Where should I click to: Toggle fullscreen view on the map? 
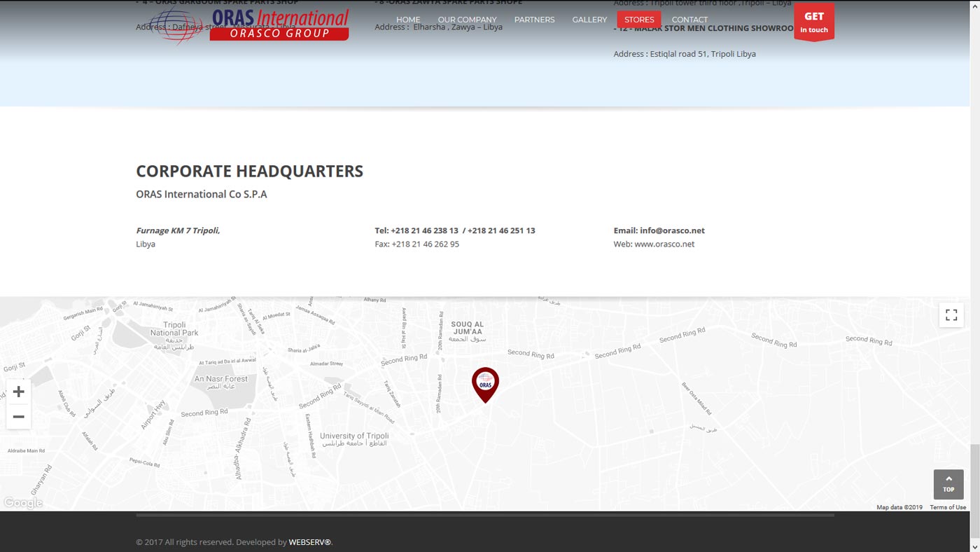point(951,315)
